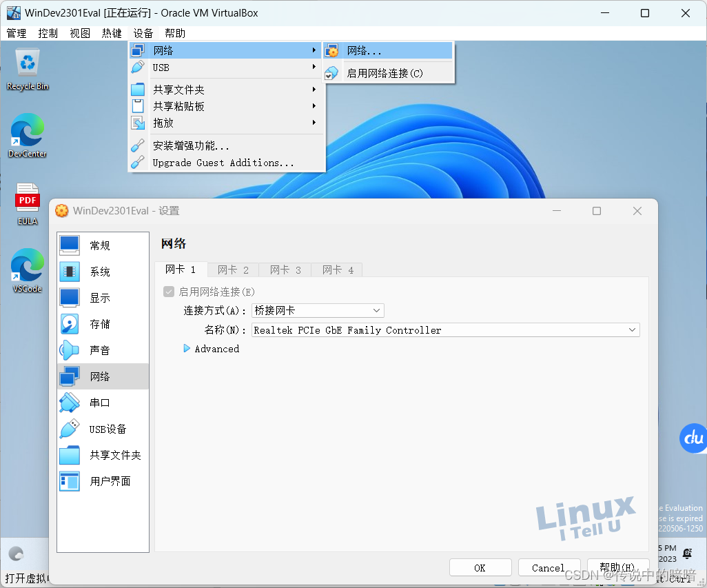Open 名称 Realtek adapter dropdown
The image size is (707, 588).
pyautogui.click(x=445, y=330)
